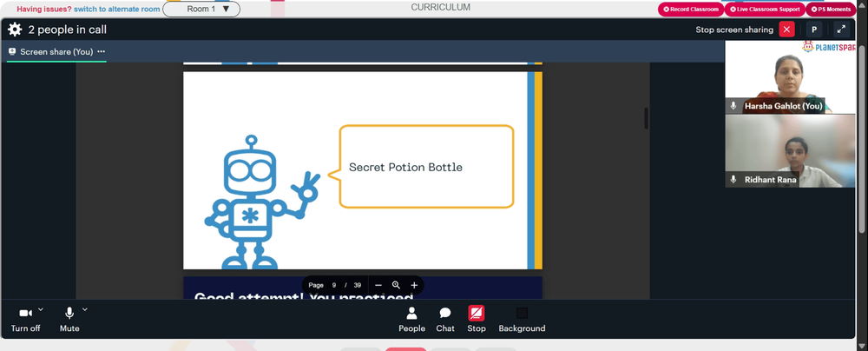Click the microphone icon beside Harsha Gahlot

pos(733,105)
